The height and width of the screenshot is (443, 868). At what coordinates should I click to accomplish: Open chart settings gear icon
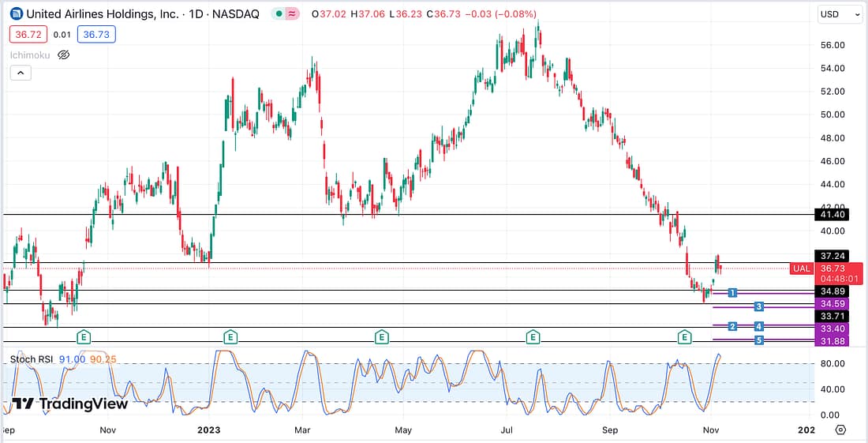[x=840, y=430]
